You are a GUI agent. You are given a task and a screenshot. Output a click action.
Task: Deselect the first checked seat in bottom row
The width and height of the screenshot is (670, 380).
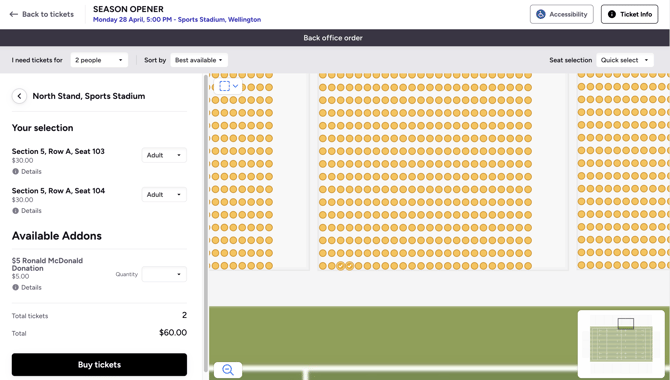point(341,266)
